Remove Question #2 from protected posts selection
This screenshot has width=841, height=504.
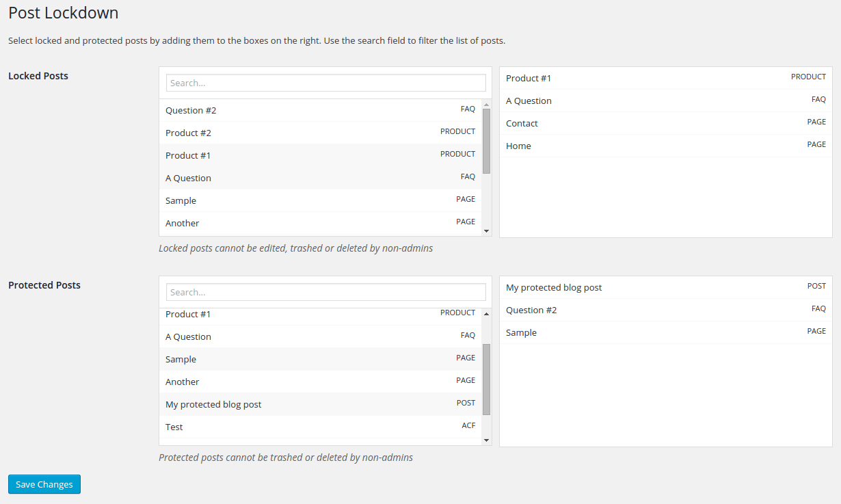pos(666,310)
